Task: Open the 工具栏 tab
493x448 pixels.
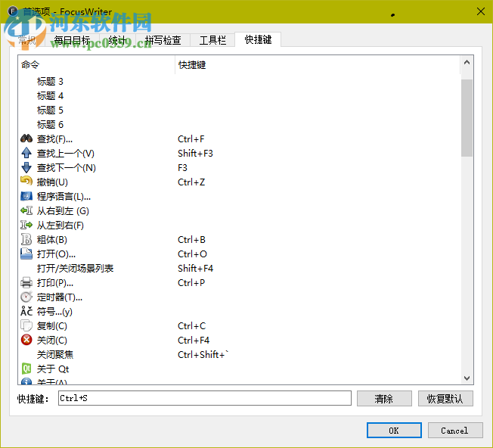Action: coord(212,40)
